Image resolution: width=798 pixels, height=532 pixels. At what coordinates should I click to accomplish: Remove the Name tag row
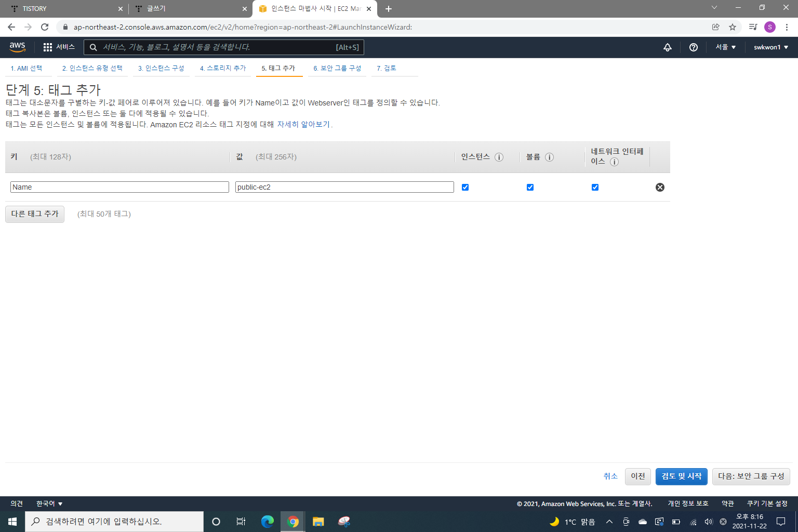(660, 187)
